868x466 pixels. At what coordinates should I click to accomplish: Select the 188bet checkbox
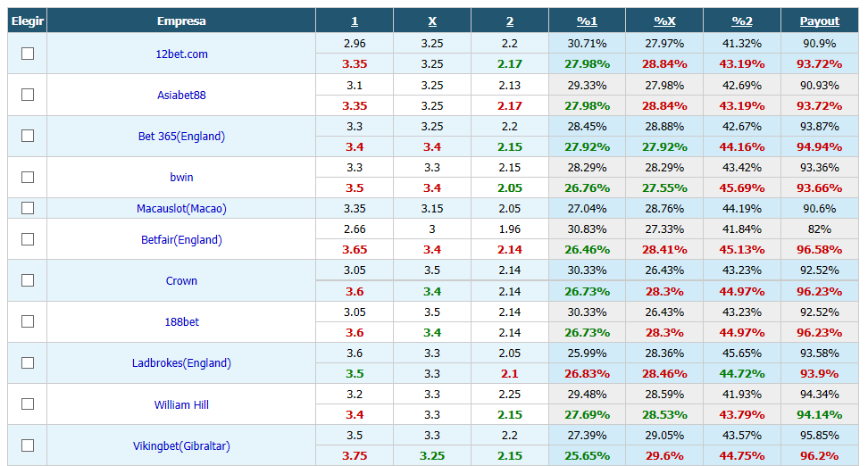[28, 321]
